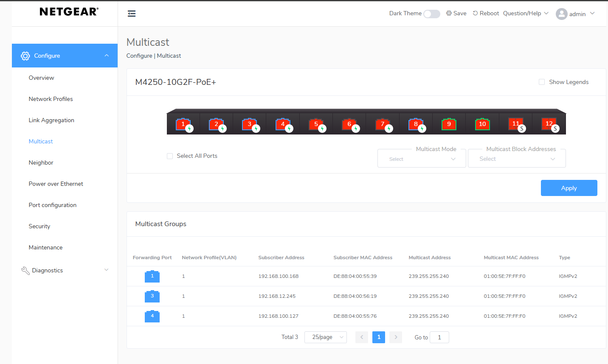Open the Multicast Mode dropdown
This screenshot has width=608, height=364.
click(422, 159)
